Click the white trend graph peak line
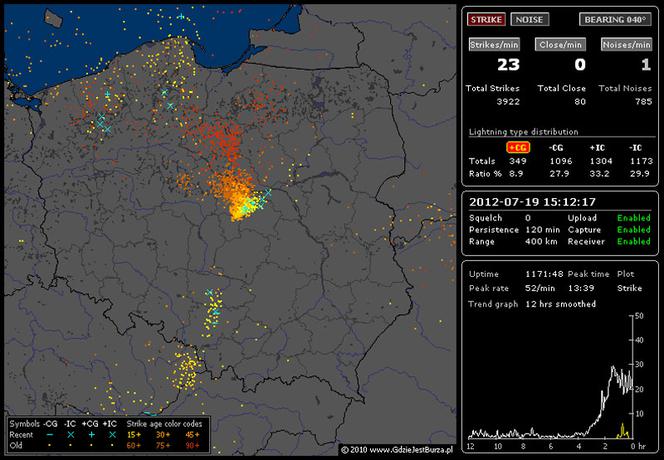 pos(613,368)
